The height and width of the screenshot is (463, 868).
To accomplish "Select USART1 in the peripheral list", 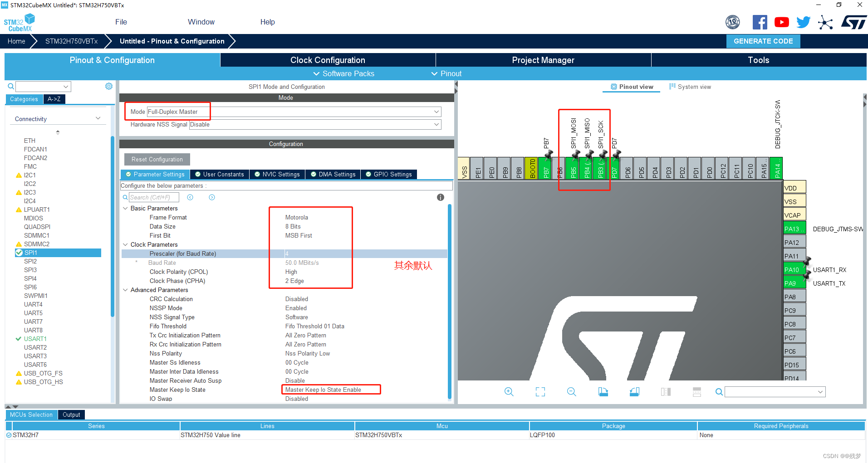I will click(x=35, y=339).
